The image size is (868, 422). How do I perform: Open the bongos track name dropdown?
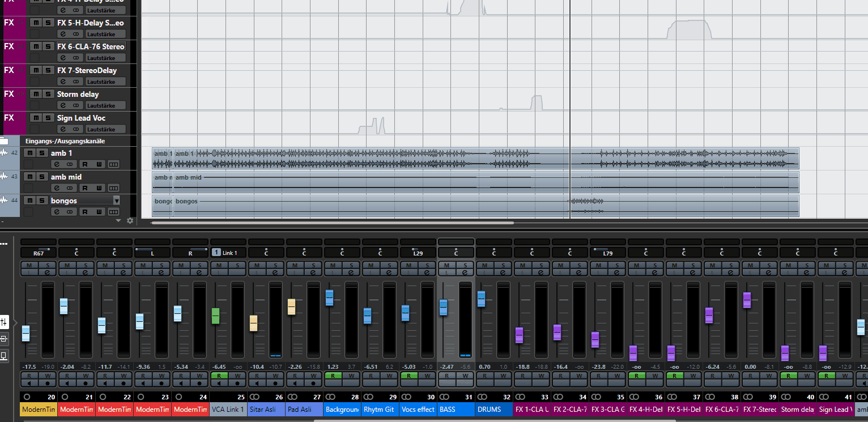point(116,201)
